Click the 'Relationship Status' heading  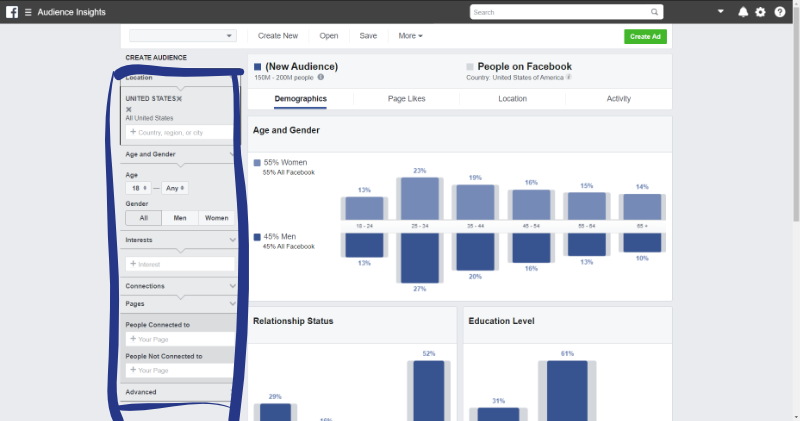click(293, 321)
